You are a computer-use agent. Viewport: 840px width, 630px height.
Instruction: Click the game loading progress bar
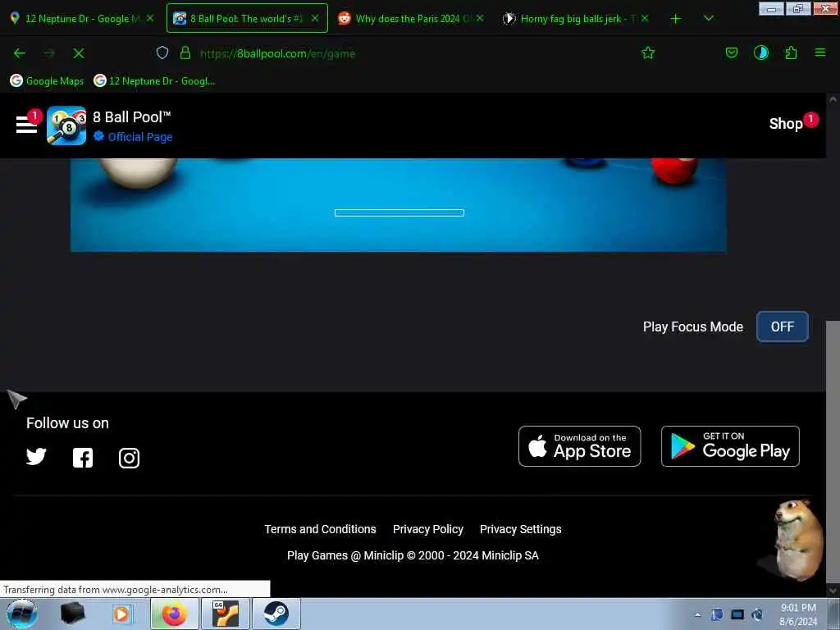tap(399, 212)
